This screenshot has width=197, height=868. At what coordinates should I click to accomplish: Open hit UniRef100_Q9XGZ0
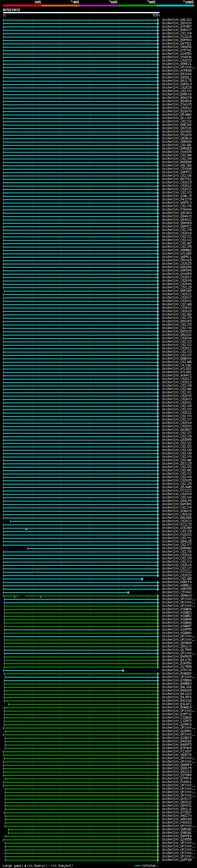click(x=176, y=23)
